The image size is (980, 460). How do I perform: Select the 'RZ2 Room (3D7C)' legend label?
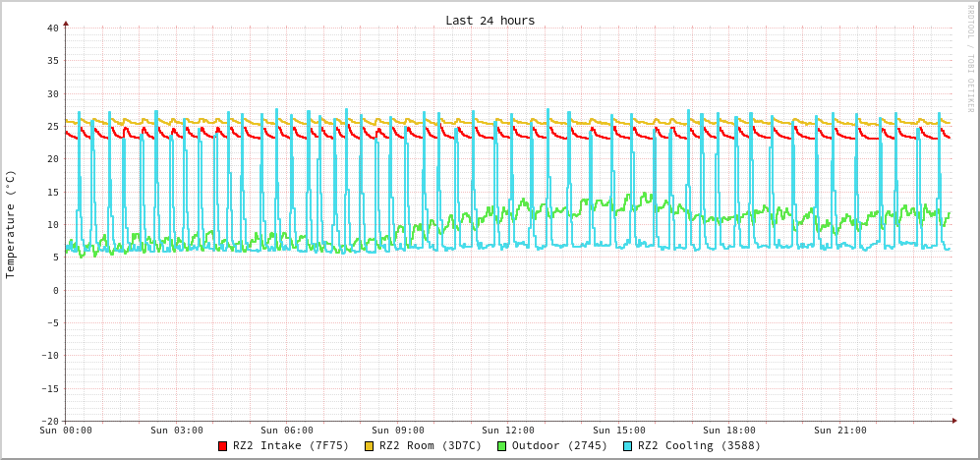pyautogui.click(x=431, y=446)
